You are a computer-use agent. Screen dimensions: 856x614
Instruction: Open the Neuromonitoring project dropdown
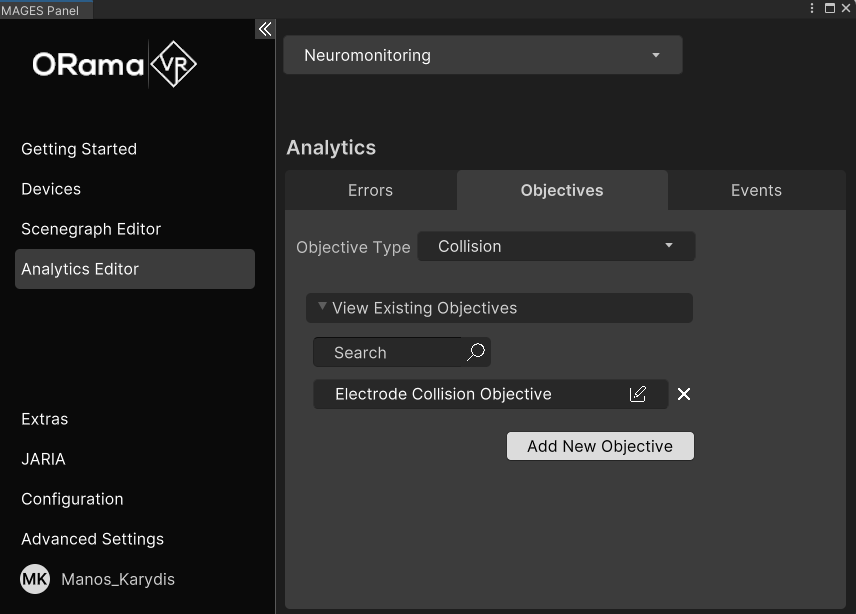(x=482, y=55)
